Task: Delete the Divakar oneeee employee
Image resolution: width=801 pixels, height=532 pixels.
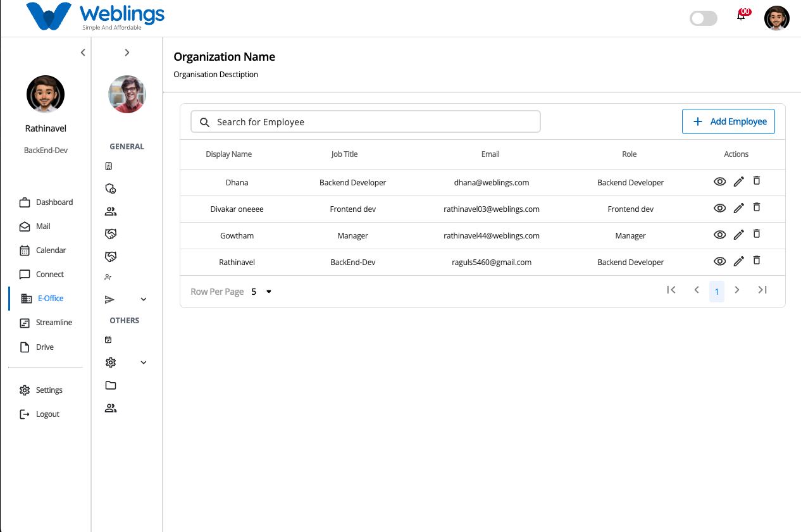Action: pyautogui.click(x=756, y=207)
